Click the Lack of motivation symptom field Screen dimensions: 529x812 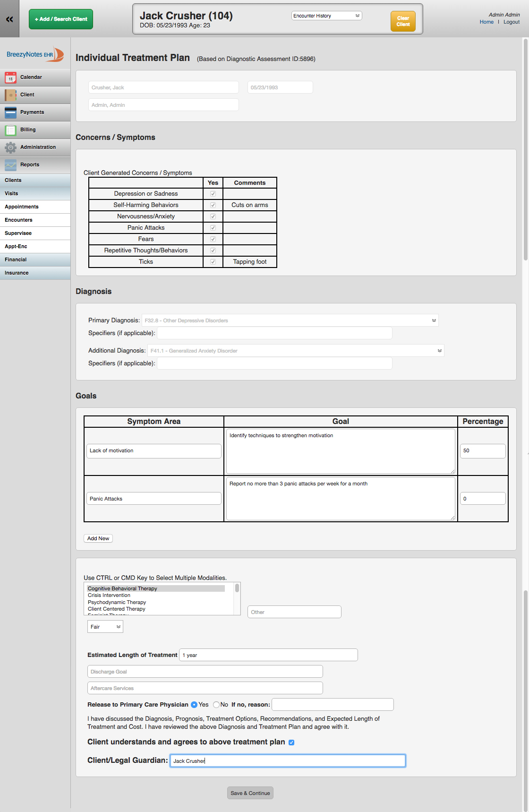(154, 451)
